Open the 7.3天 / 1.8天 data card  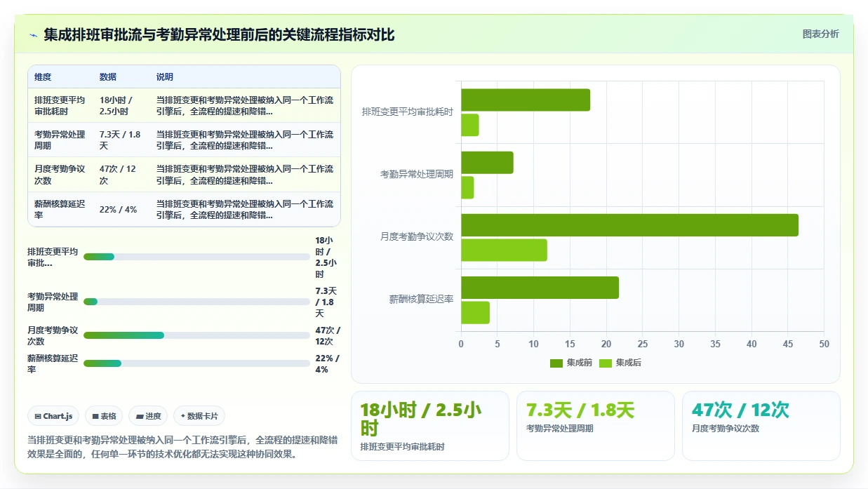pyautogui.click(x=596, y=426)
